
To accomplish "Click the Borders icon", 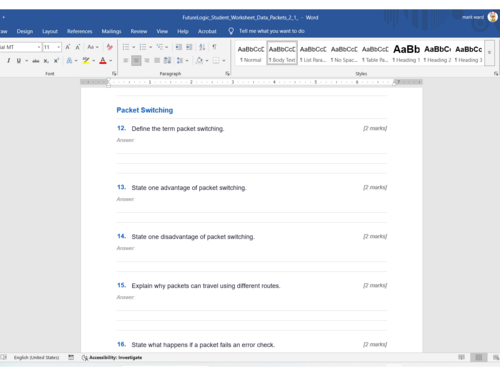I will point(216,61).
